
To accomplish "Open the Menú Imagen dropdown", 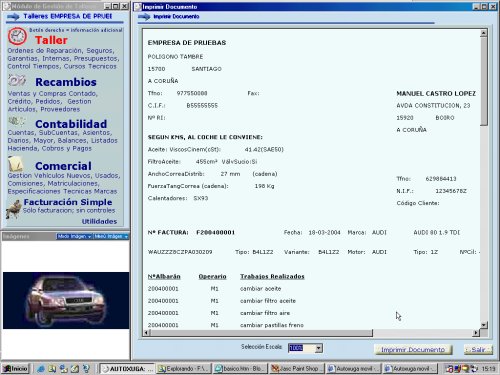I will point(111,236).
